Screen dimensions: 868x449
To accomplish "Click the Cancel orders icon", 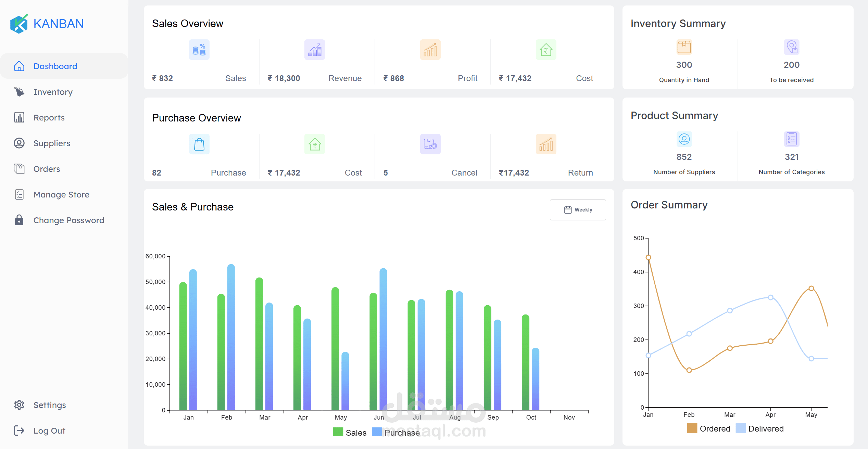I will click(430, 144).
